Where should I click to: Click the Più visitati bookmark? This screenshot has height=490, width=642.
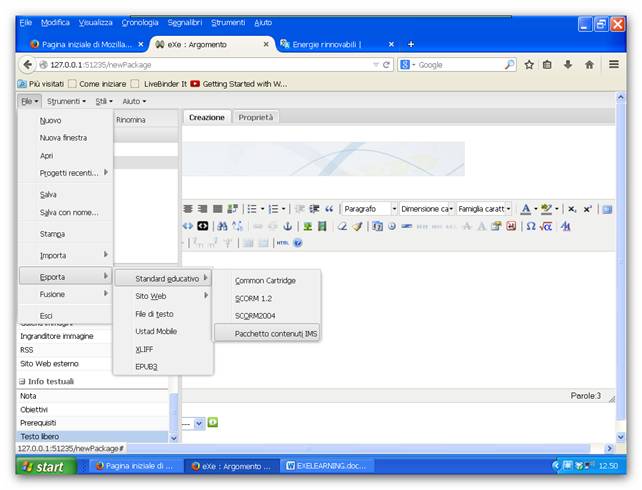pos(41,84)
